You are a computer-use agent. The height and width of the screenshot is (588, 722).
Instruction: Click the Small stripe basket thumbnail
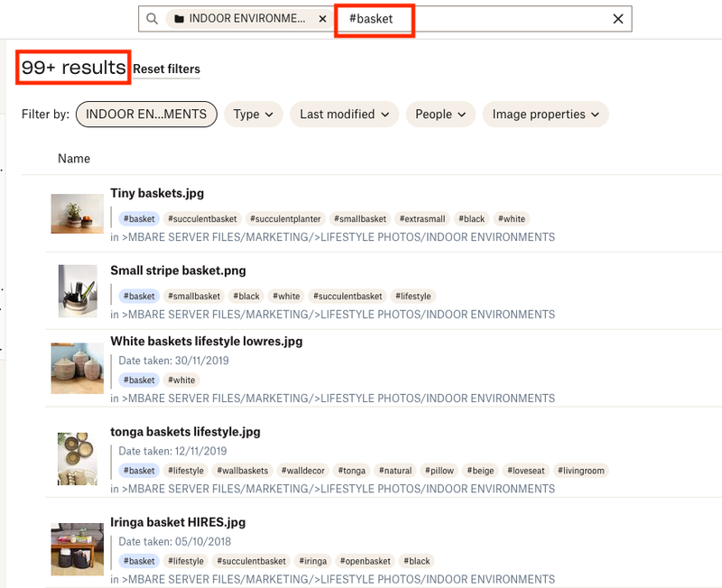point(78,290)
